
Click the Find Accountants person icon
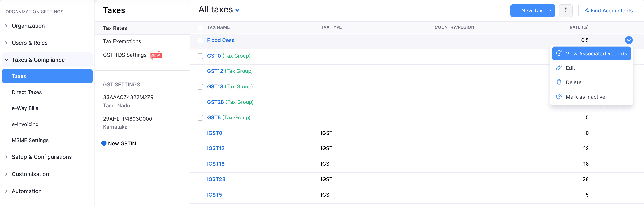pos(586,10)
